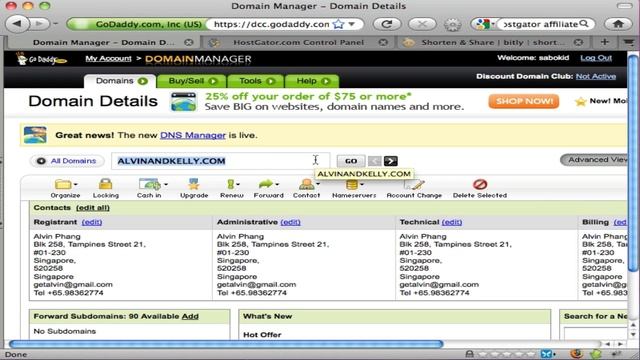Expand the Renew dropdown arrow
640x360 pixels.
238,185
